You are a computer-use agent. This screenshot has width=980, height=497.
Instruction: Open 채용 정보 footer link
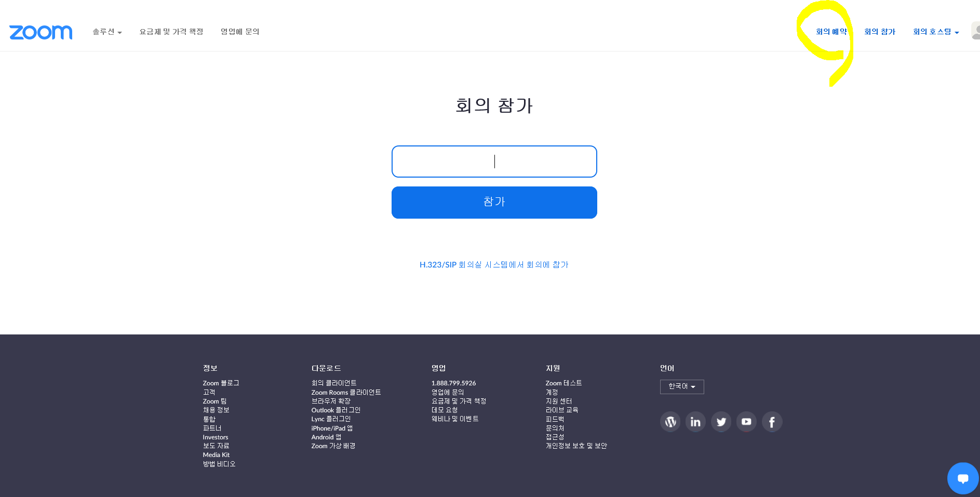point(216,410)
